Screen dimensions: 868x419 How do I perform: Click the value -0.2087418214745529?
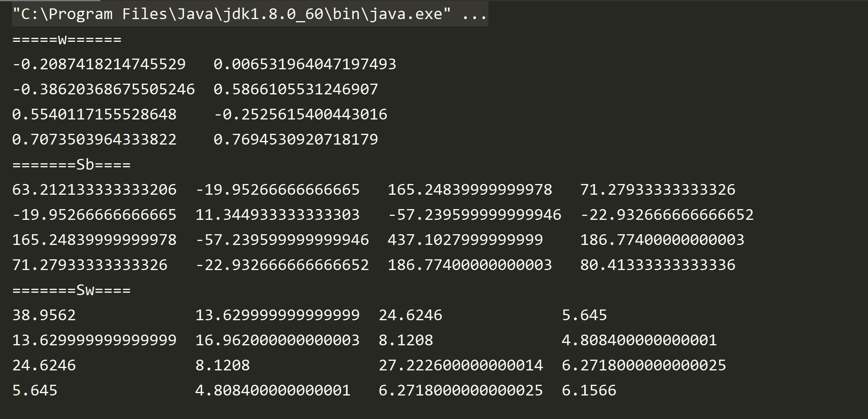(99, 64)
